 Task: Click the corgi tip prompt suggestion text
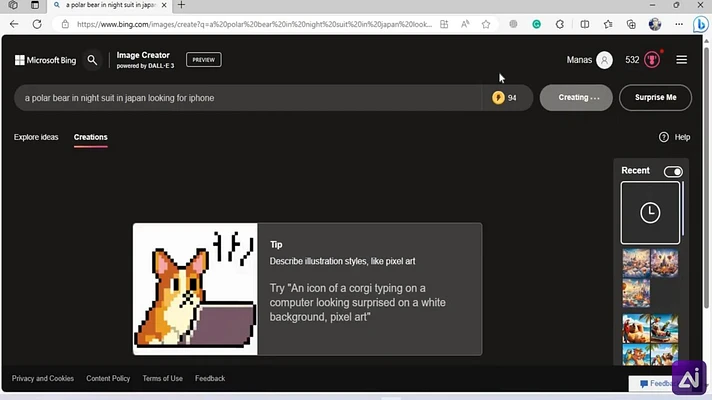tap(357, 302)
